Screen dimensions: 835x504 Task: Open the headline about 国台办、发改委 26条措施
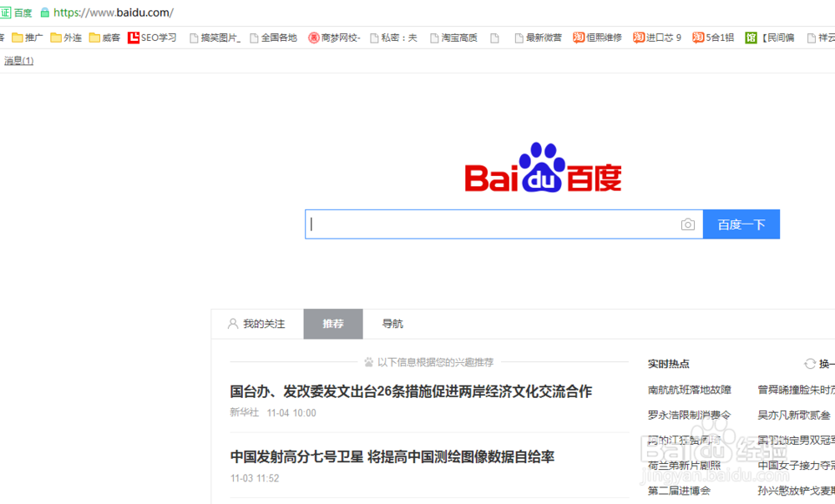[x=411, y=391]
